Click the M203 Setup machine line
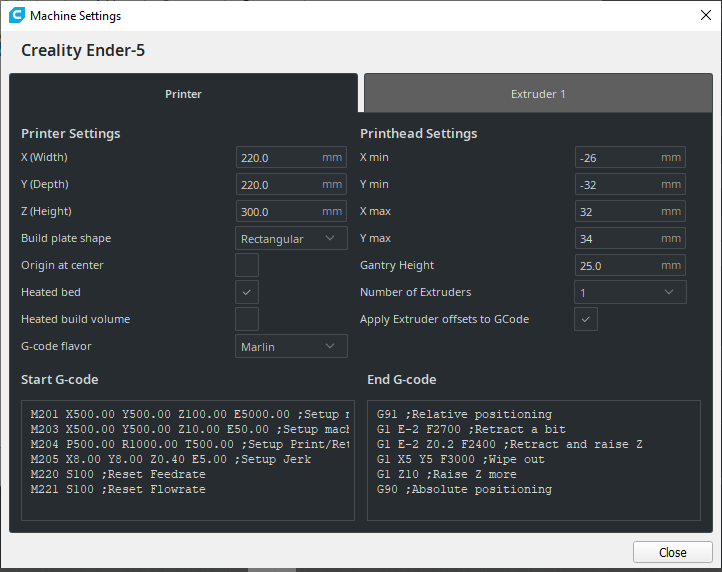 [190, 430]
